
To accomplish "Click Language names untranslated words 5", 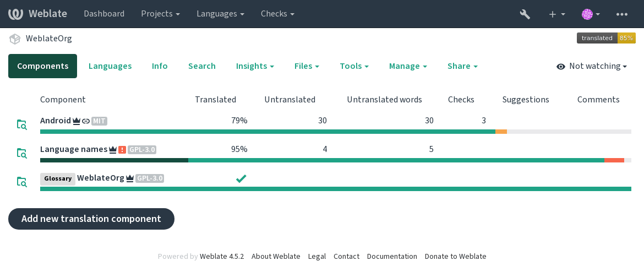I will pyautogui.click(x=431, y=149).
